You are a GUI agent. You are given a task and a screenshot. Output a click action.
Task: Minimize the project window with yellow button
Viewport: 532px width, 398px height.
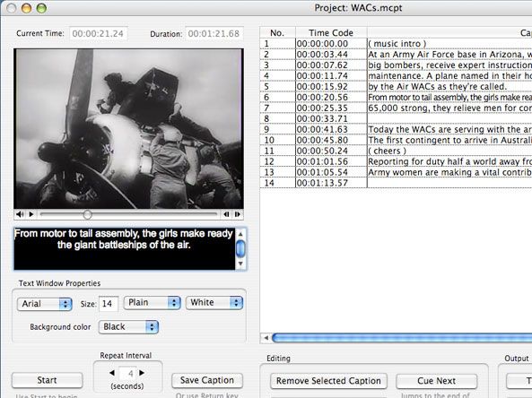(26, 8)
